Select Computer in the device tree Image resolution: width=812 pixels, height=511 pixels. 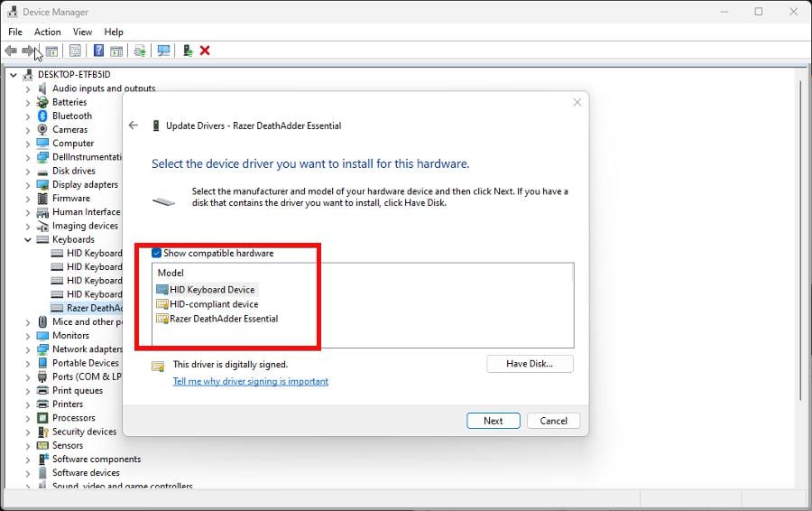[x=73, y=144]
